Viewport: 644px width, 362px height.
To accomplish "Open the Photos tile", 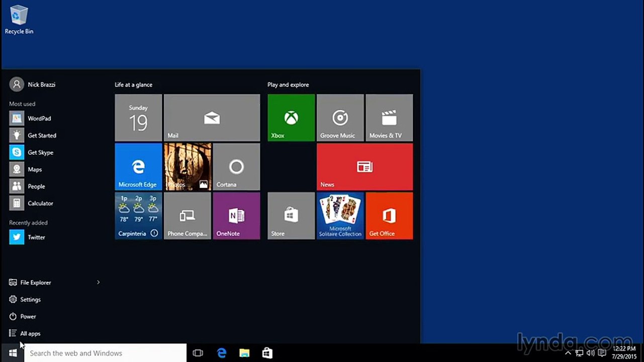I will click(187, 166).
